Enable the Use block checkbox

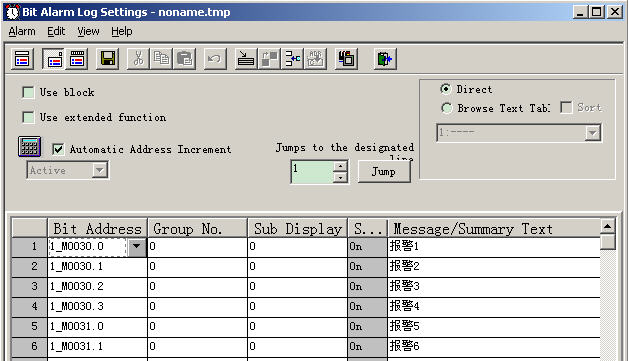[x=28, y=93]
